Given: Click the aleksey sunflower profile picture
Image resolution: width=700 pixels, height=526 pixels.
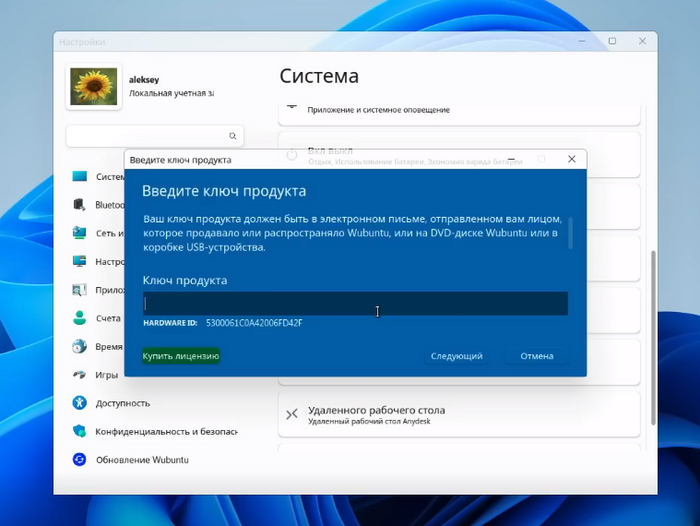Looking at the screenshot, I should point(94,87).
